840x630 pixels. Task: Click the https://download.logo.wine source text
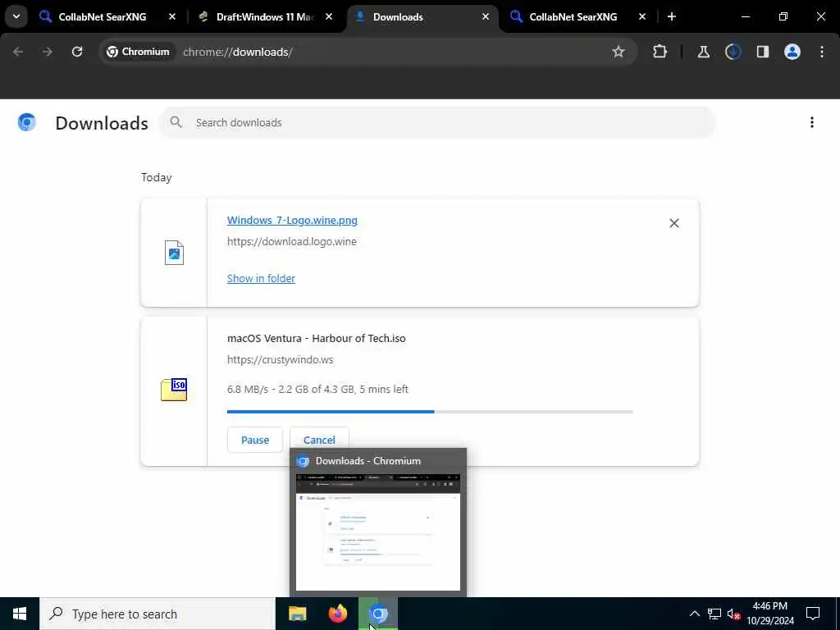pyautogui.click(x=292, y=242)
